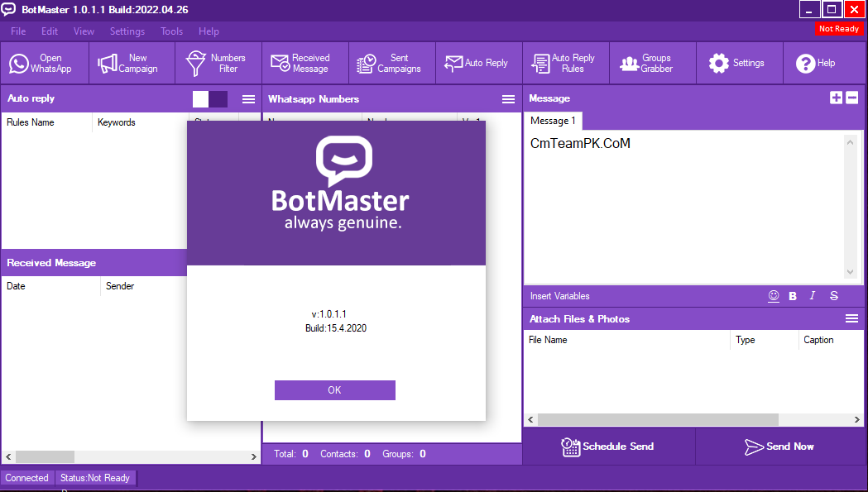Apply bold formatting to message
This screenshot has height=492, width=868.
[793, 296]
